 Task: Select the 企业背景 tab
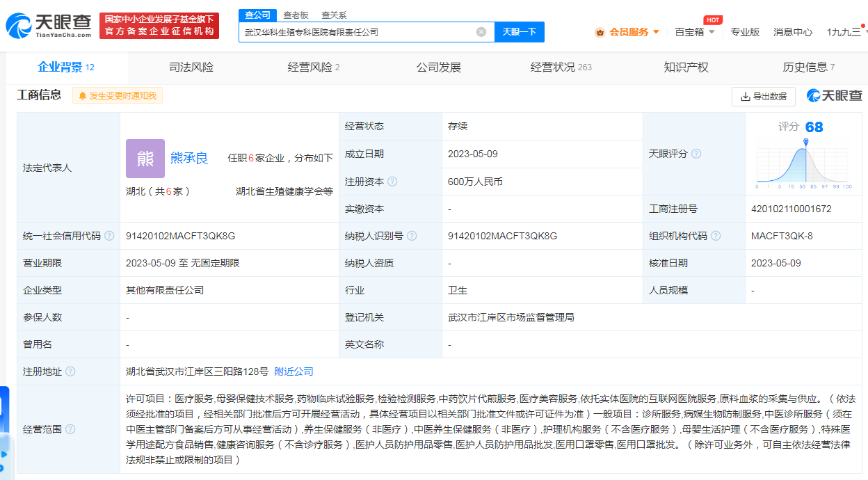[66, 67]
